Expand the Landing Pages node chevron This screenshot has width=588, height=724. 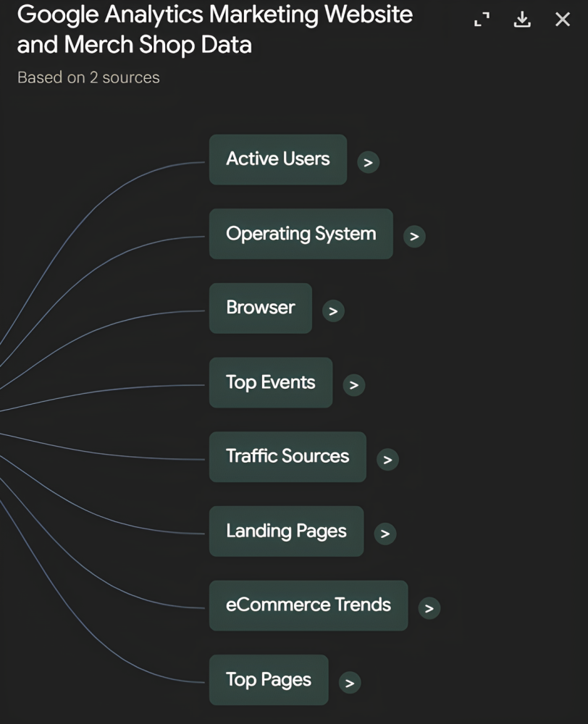(385, 534)
